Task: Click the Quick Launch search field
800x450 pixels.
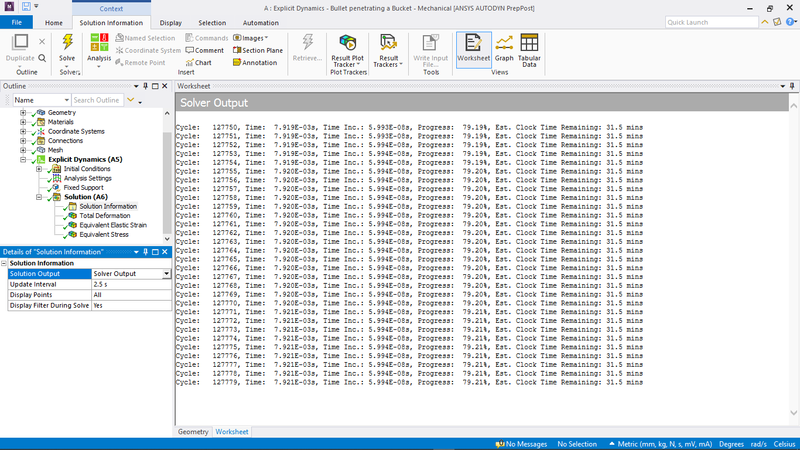Action: 711,22
